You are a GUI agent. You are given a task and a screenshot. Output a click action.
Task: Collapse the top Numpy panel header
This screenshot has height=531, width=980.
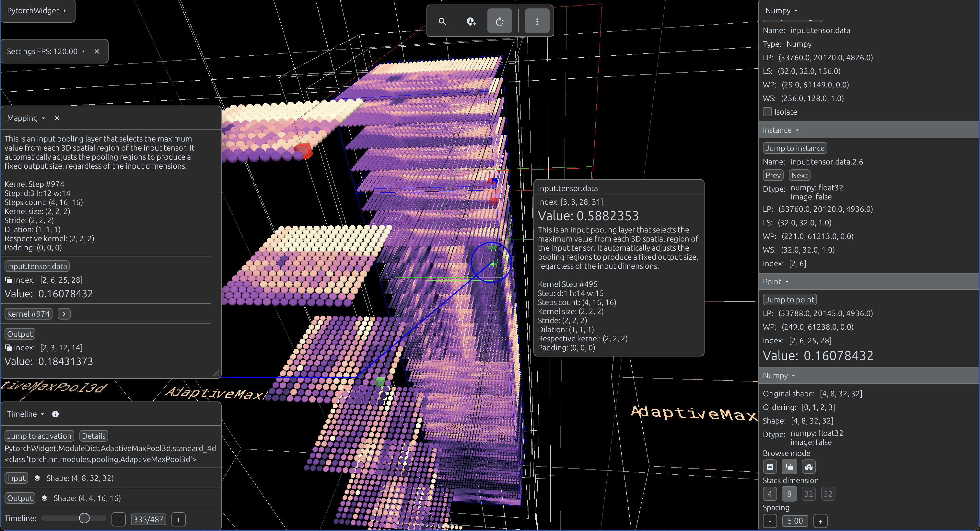(x=781, y=11)
